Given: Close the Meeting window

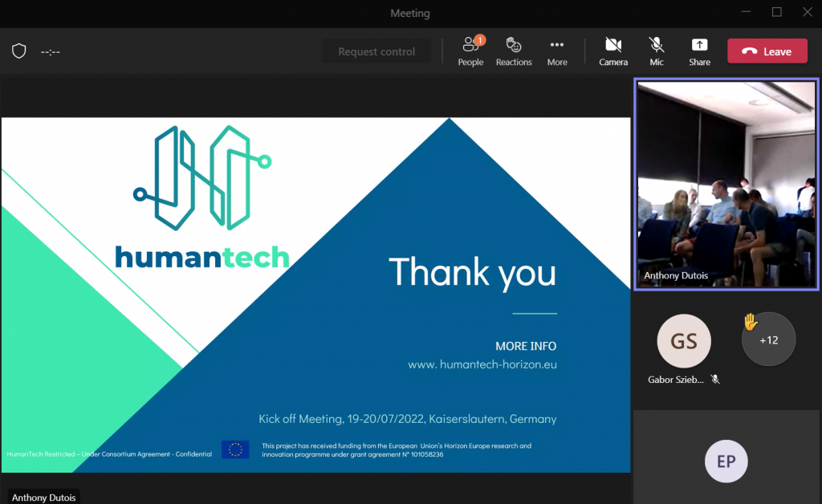Looking at the screenshot, I should (x=808, y=12).
